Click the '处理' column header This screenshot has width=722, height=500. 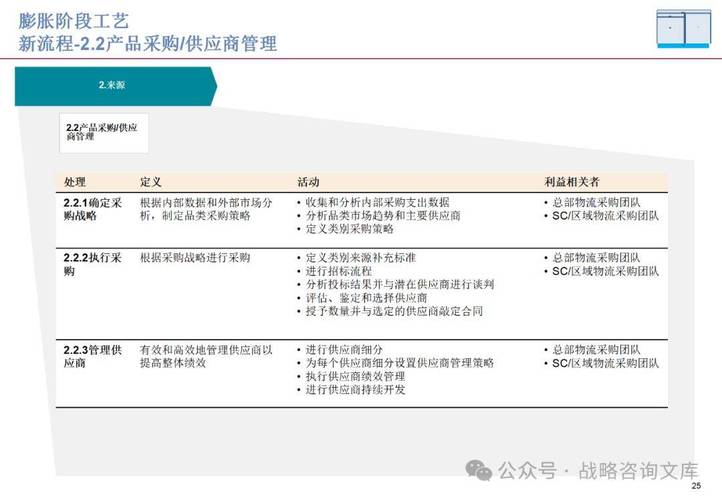tap(75, 182)
